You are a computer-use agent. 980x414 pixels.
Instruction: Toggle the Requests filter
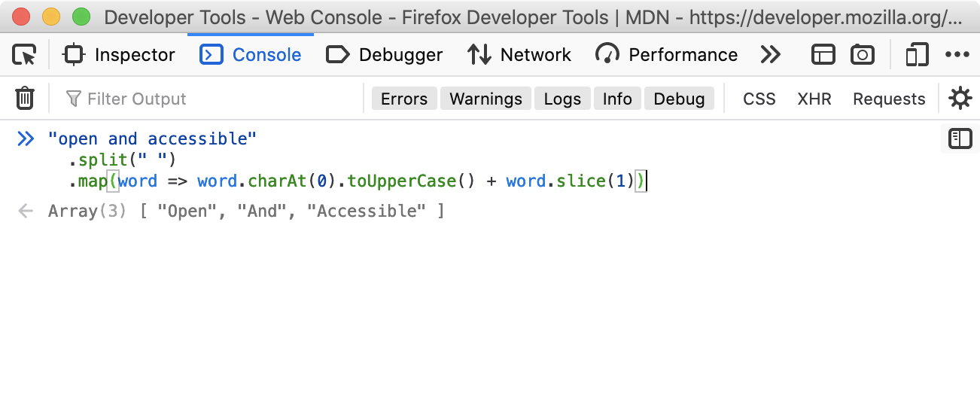click(889, 99)
